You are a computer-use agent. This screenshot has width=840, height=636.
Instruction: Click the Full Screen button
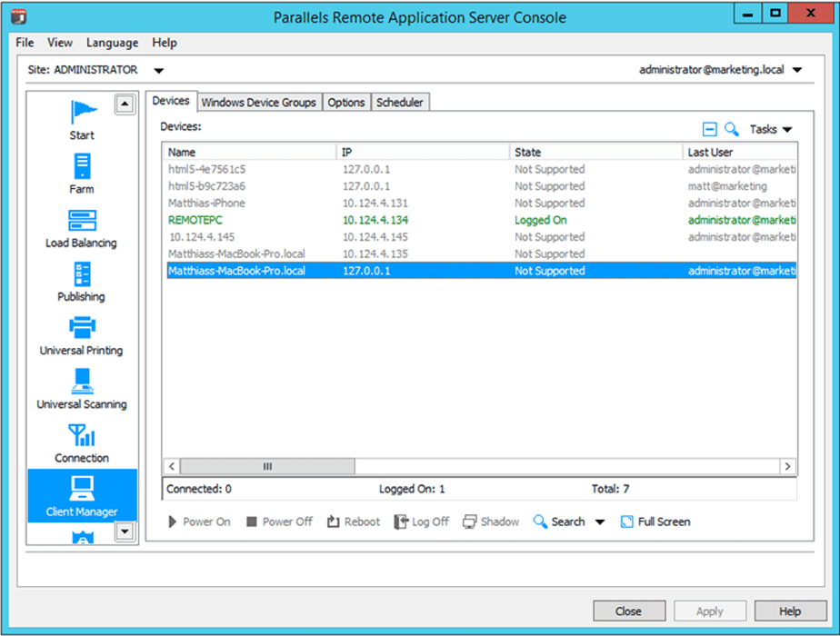pos(655,522)
